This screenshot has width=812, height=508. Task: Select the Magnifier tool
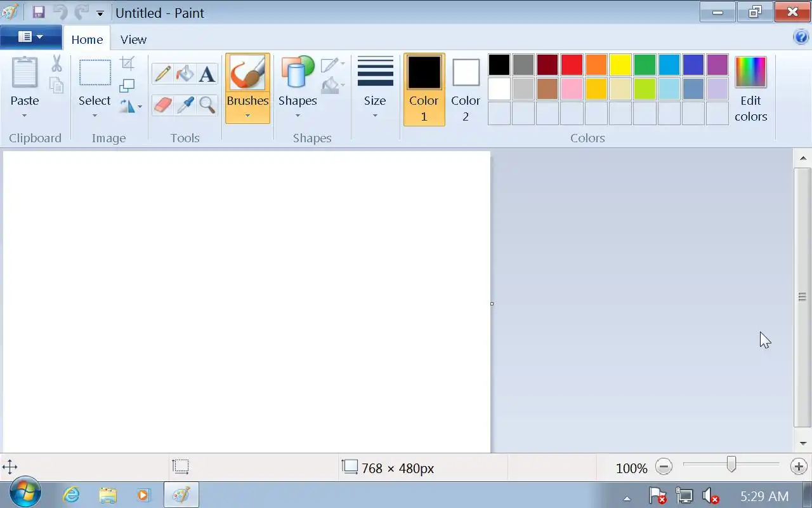coord(207,105)
